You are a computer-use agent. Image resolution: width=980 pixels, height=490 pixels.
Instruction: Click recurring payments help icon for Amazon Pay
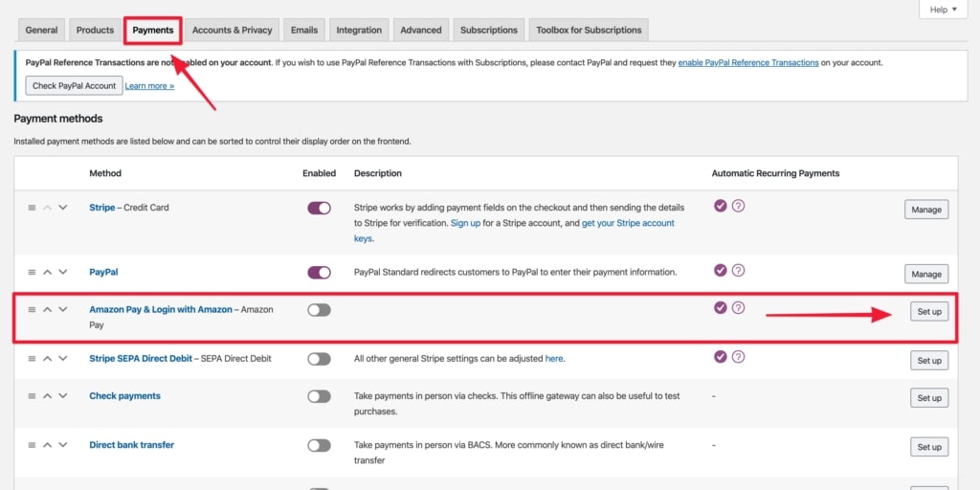tap(738, 308)
